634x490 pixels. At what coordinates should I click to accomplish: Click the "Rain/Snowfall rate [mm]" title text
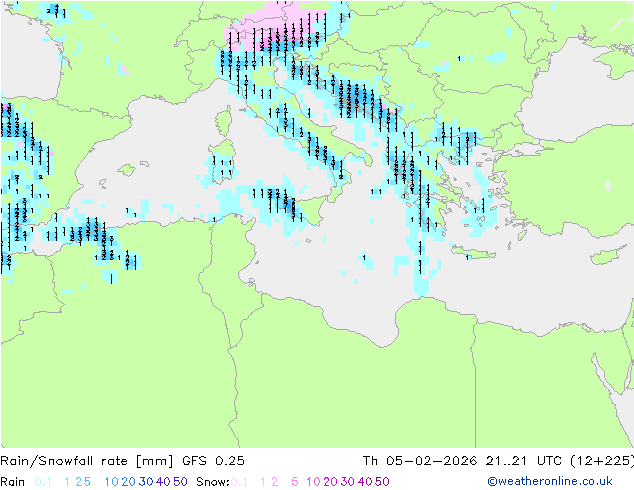click(x=87, y=461)
